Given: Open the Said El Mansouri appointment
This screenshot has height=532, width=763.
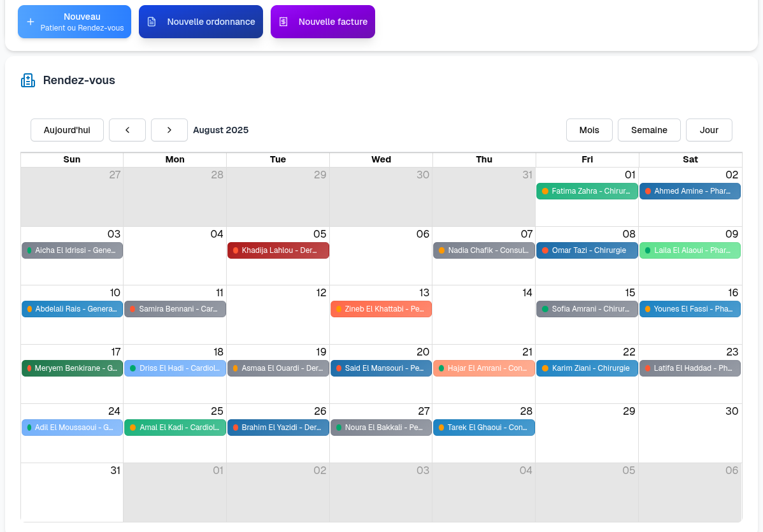Looking at the screenshot, I should [381, 368].
